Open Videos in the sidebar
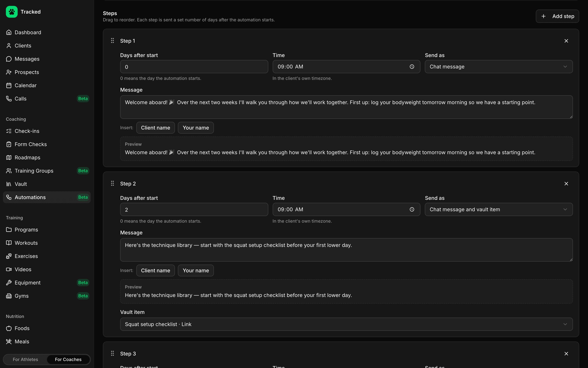This screenshot has width=588, height=368. pyautogui.click(x=47, y=269)
